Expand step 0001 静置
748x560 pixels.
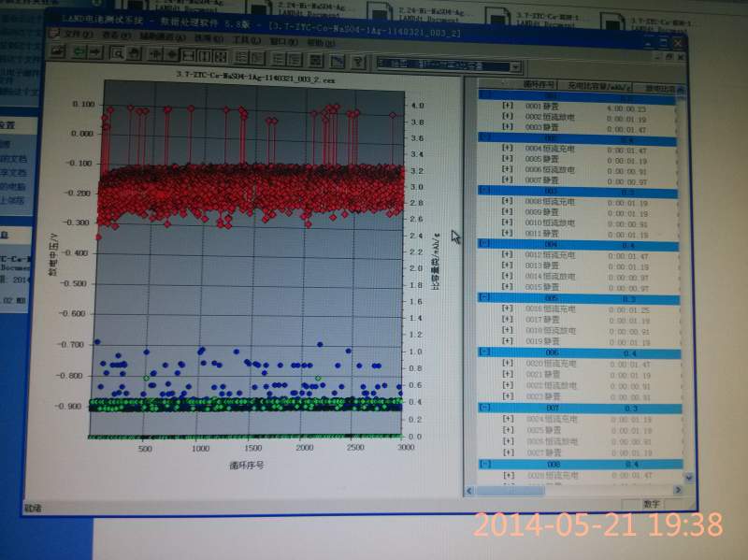pyautogui.click(x=508, y=106)
